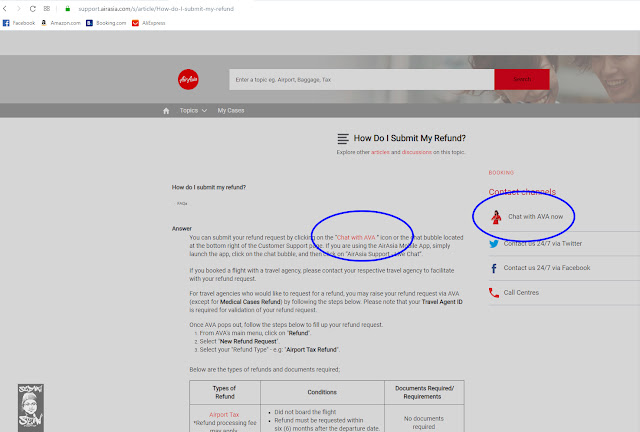Open the AliExpress bookmark
Image resolution: width=640 pixels, height=432 pixels.
click(x=149, y=23)
